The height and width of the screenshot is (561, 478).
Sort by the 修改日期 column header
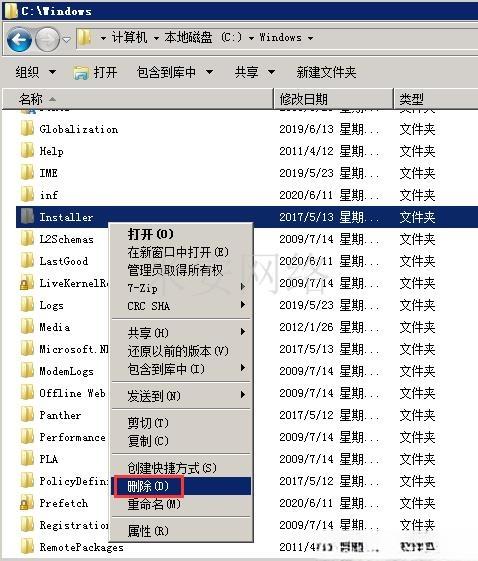coord(333,99)
